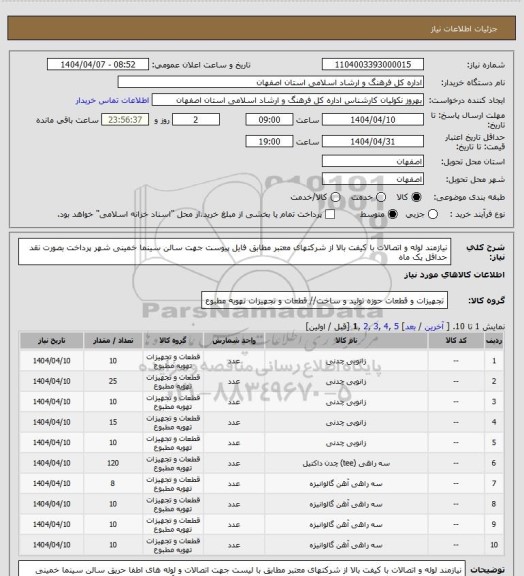Image resolution: width=524 pixels, height=576 pixels.
Task: Toggle the اسناد خزانه اسلامی payment checkbox
Action: (x=330, y=214)
